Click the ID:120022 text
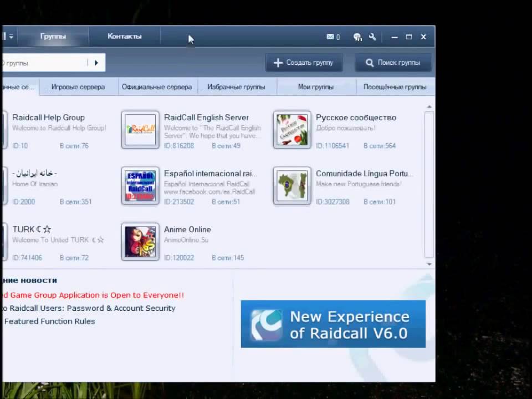This screenshot has width=532, height=399. 179,258
